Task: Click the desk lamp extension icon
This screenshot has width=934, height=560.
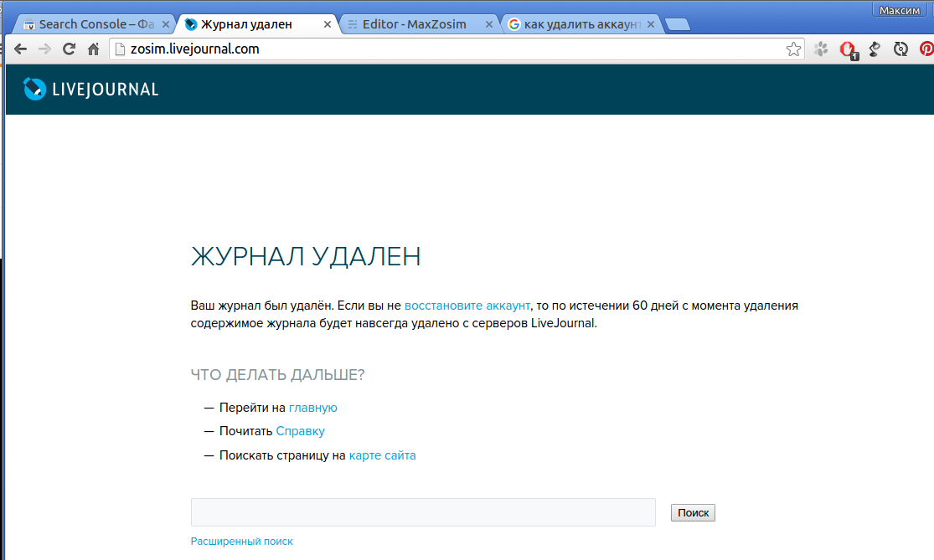Action: [x=874, y=49]
